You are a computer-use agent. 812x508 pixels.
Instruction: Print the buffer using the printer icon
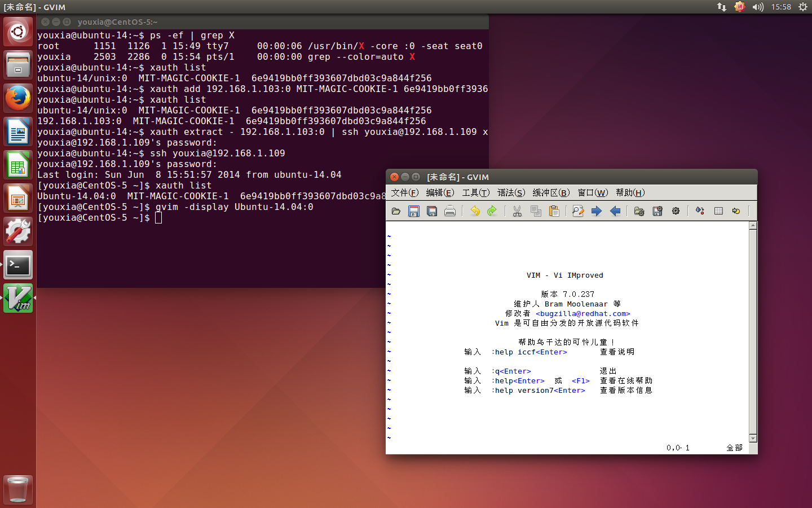(x=450, y=211)
